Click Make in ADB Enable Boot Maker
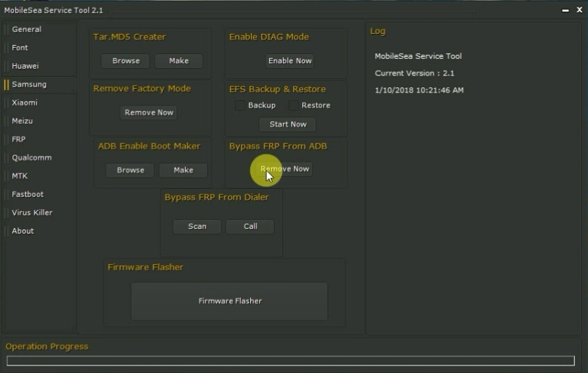Screen dimensions: 588x373 coord(183,170)
